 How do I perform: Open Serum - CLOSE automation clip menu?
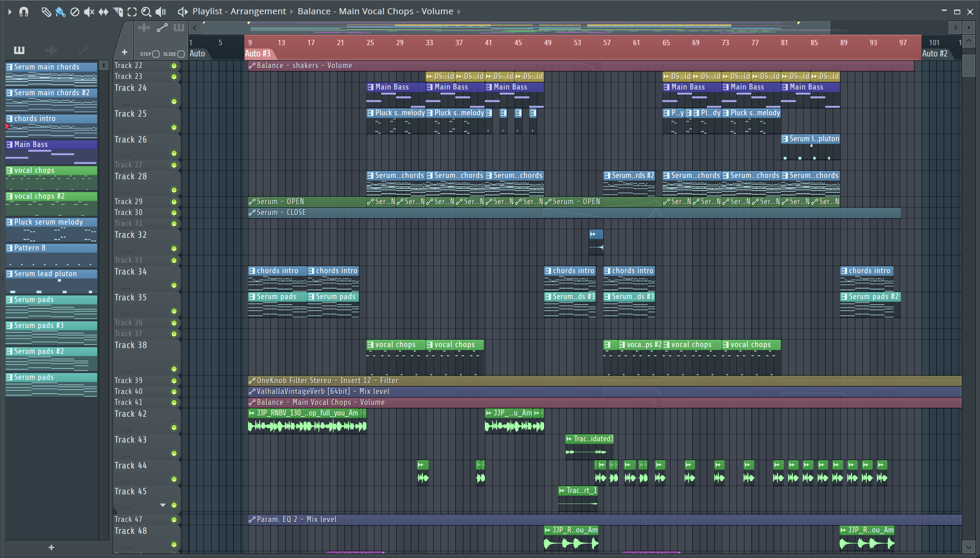tap(252, 213)
